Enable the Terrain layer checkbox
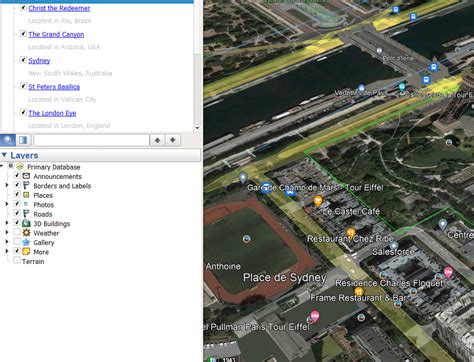The width and height of the screenshot is (474, 362). 17,260
